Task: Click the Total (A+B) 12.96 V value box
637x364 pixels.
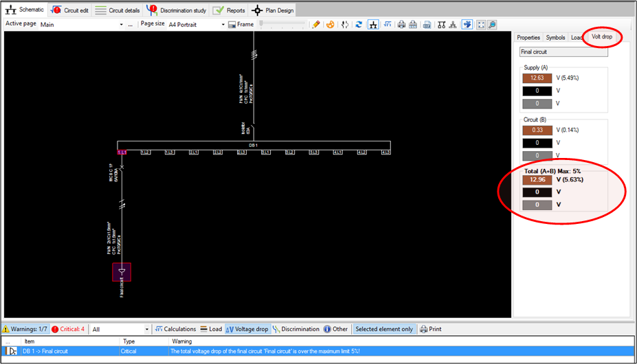Action: pos(537,179)
